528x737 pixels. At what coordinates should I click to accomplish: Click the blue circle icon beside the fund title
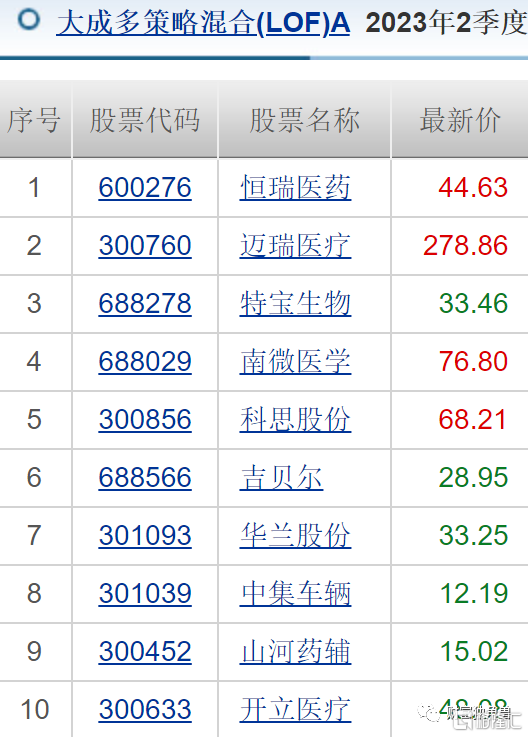pyautogui.click(x=28, y=19)
